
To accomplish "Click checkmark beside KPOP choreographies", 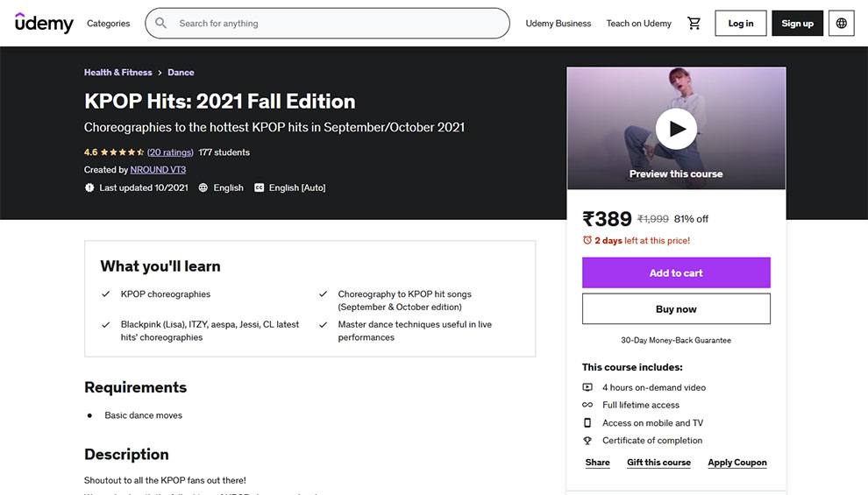I will coord(106,293).
